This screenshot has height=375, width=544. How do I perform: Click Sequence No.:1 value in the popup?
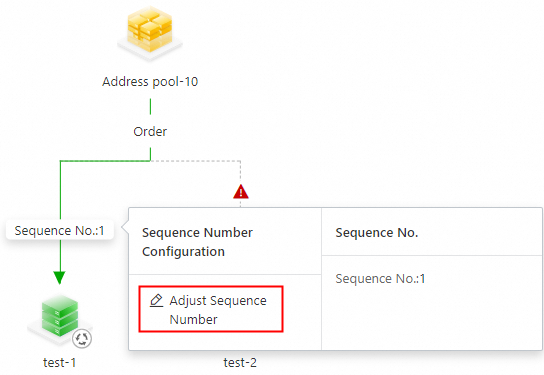coord(380,279)
